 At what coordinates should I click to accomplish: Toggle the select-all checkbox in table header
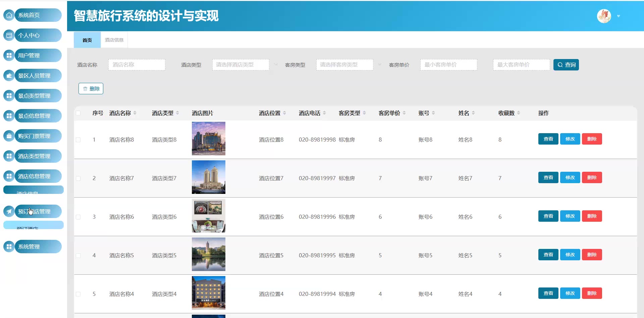click(x=78, y=113)
